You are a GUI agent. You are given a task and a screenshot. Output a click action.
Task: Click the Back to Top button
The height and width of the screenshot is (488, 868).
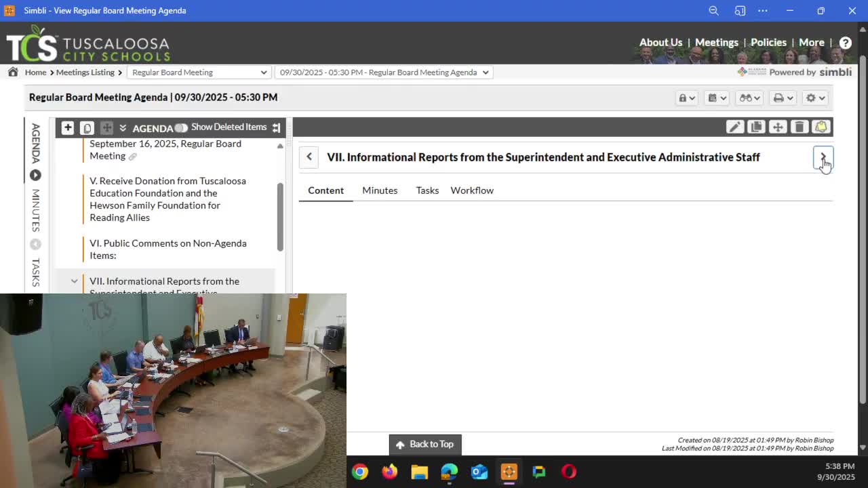click(425, 445)
